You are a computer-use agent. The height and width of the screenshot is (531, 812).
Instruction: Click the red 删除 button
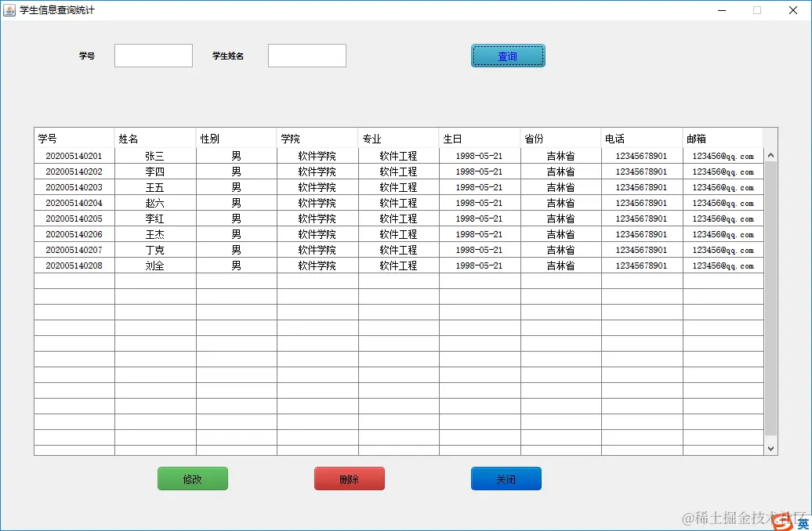350,479
